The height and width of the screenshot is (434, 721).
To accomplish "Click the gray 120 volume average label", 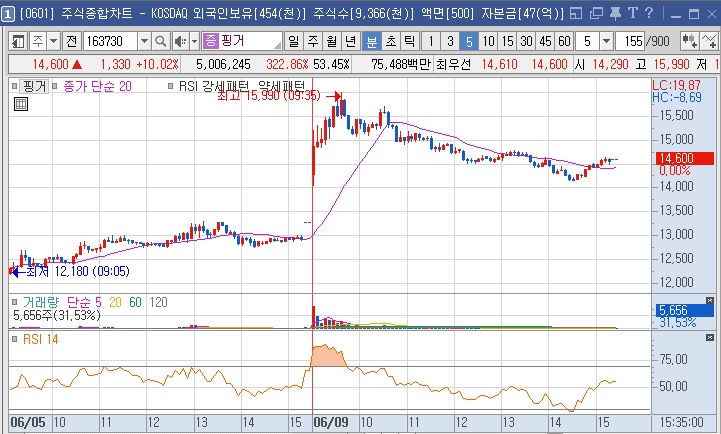I will (x=159, y=302).
